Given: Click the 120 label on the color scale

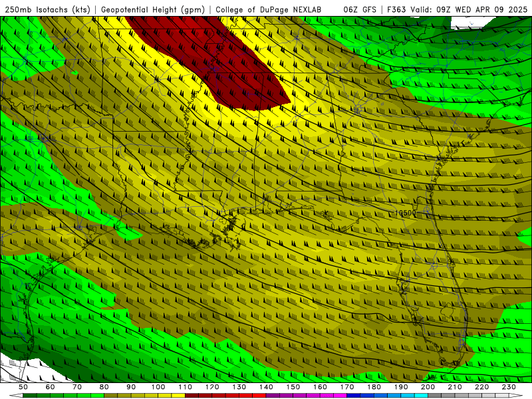Looking at the screenshot, I should [212, 387].
